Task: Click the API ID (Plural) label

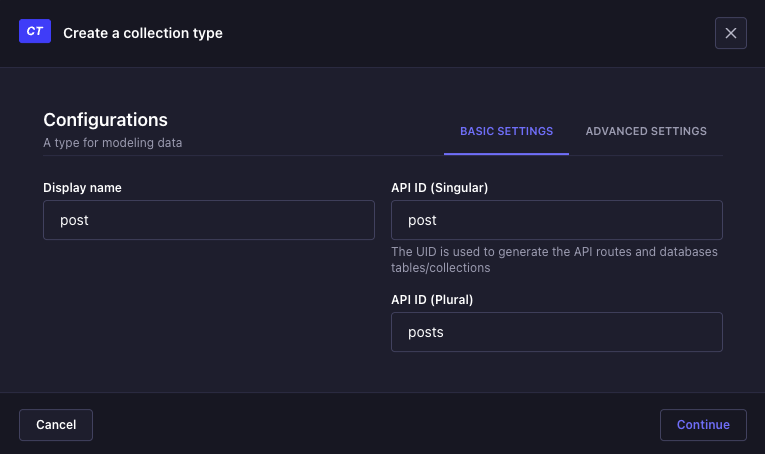Action: [432, 299]
